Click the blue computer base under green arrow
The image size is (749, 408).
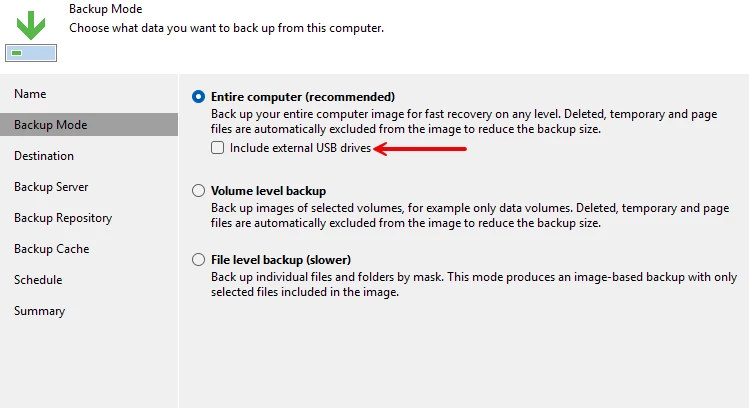pyautogui.click(x=31, y=53)
